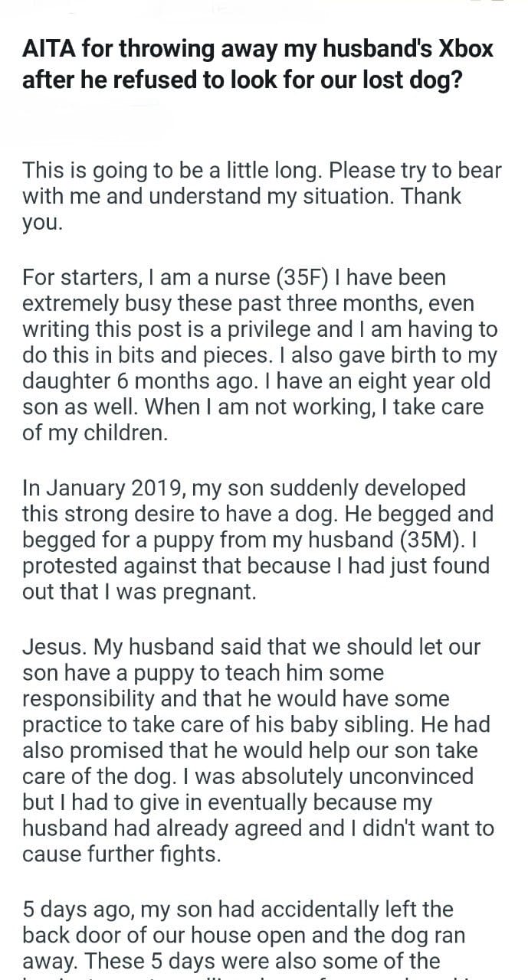Click the "(35M)" age tag
Viewport: 528px width, 980px height.
coord(438,541)
